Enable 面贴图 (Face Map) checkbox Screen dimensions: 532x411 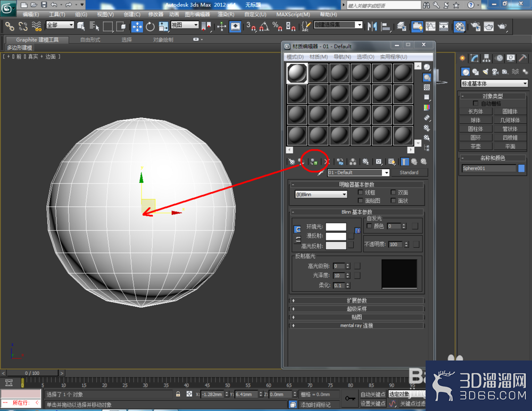[360, 201]
